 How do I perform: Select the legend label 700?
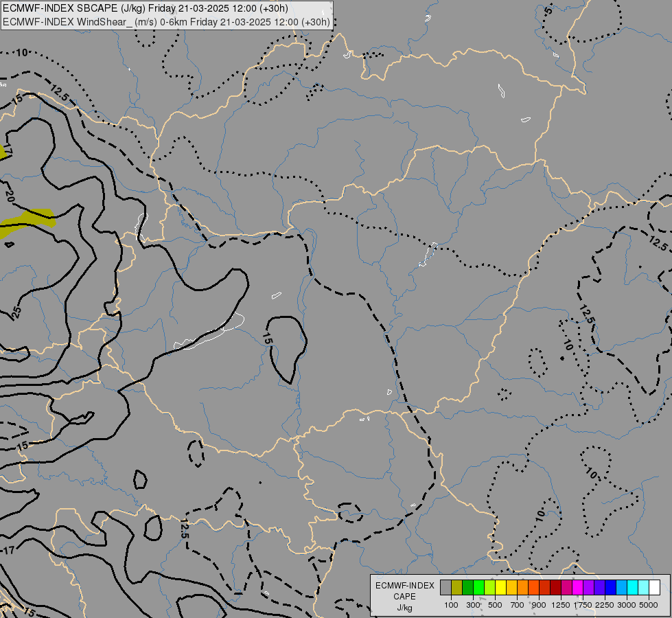point(518,605)
